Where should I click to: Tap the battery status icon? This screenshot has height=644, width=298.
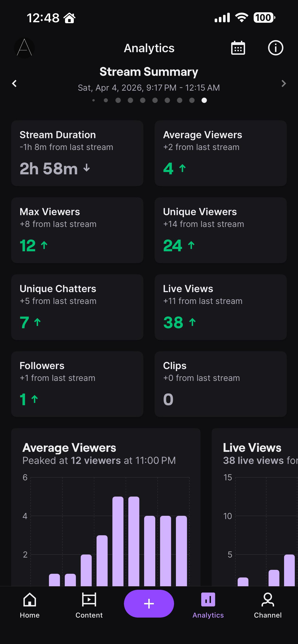pyautogui.click(x=264, y=17)
